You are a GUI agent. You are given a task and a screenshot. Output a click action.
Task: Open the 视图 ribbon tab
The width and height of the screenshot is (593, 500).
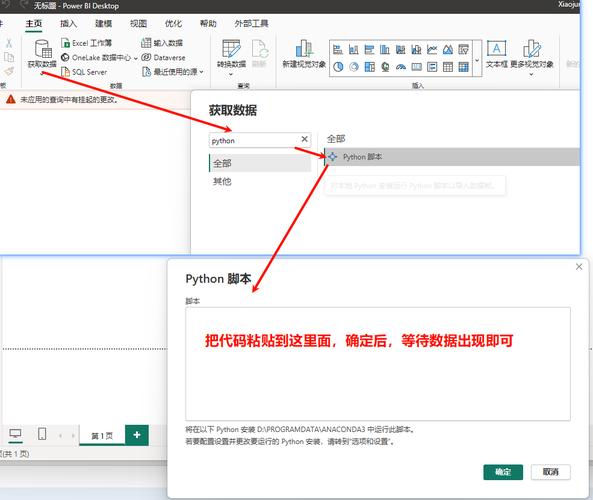click(x=138, y=23)
